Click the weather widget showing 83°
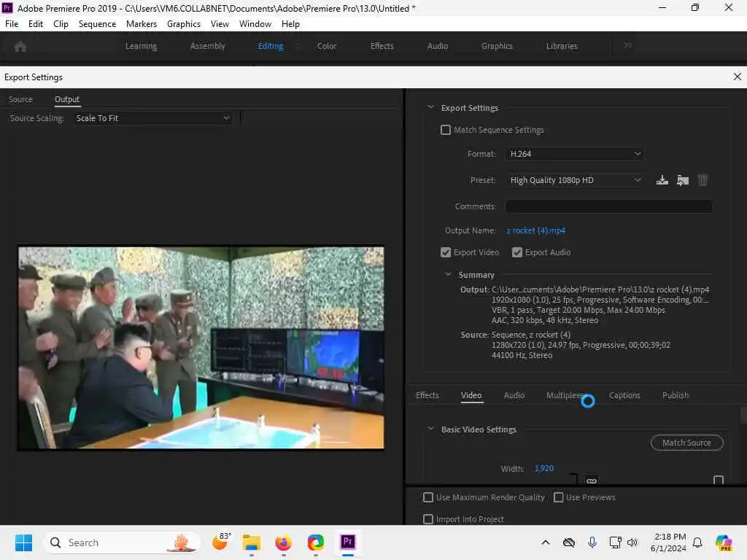This screenshot has width=747, height=560. [x=222, y=542]
